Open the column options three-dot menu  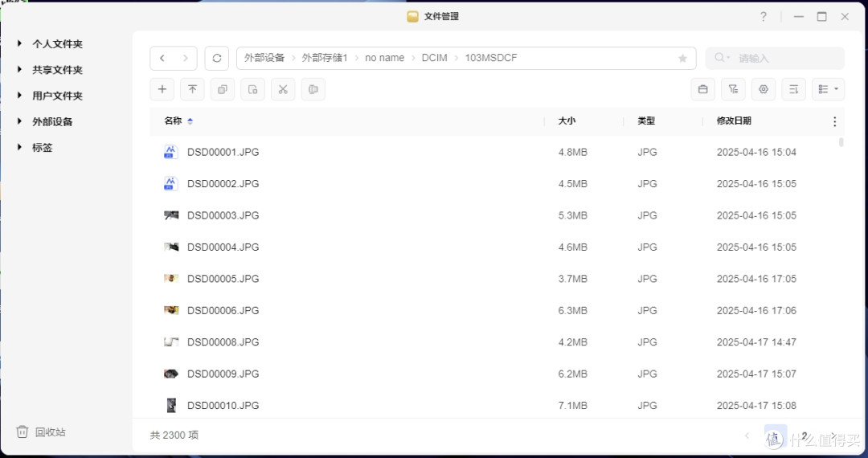coord(835,121)
